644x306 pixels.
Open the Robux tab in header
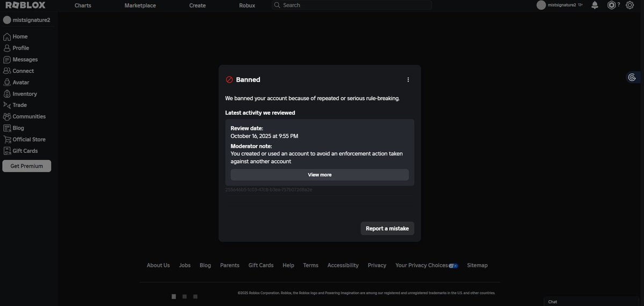coord(247,5)
